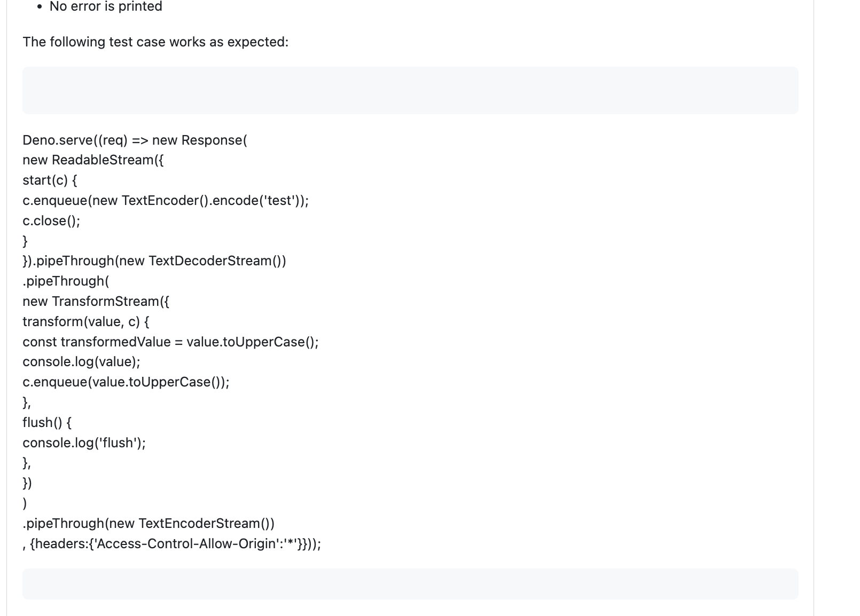Click the line 'console.log(value);'
Viewport: 860px width, 616px height.
pyautogui.click(x=82, y=362)
